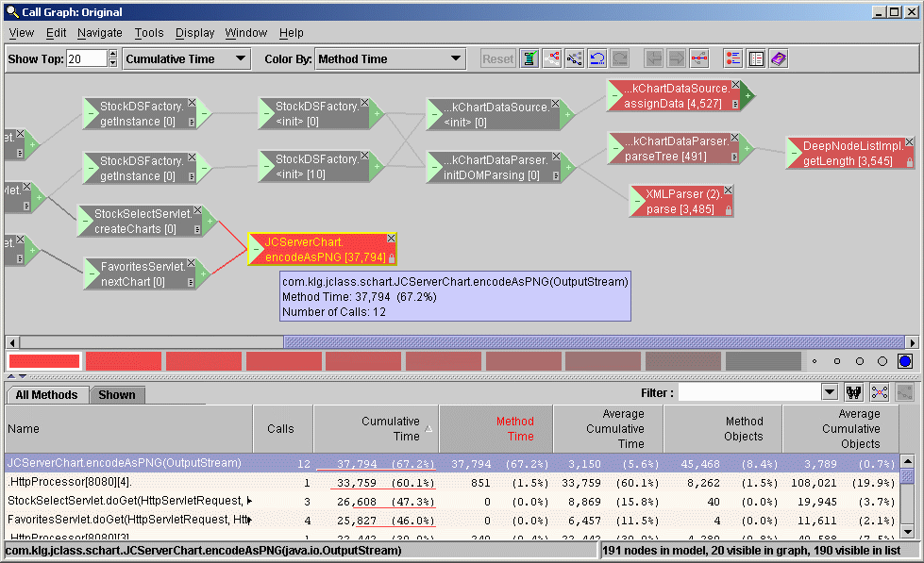Click the properties sheet toolbar icon
Viewport: 924px width, 563px height.
755,58
